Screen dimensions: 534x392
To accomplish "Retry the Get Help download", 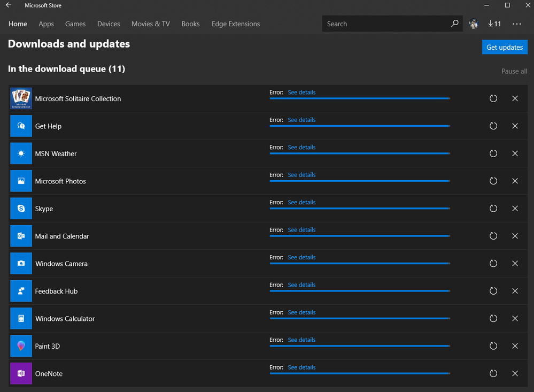I will coord(493,126).
